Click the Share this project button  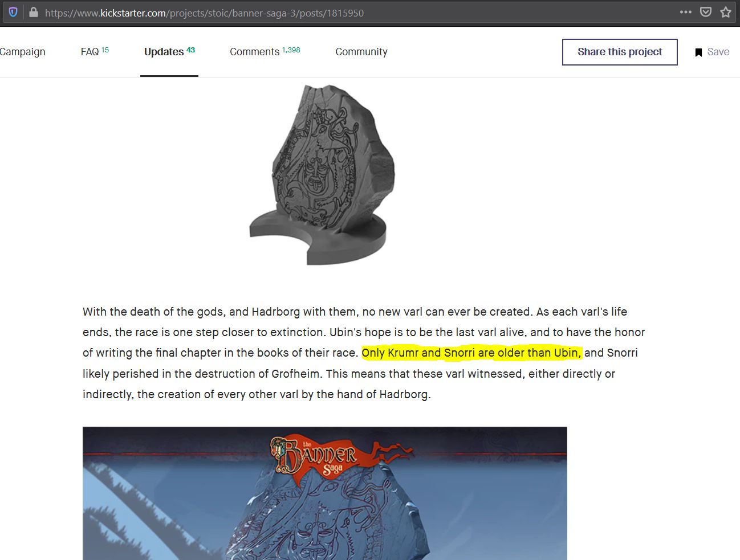point(620,52)
